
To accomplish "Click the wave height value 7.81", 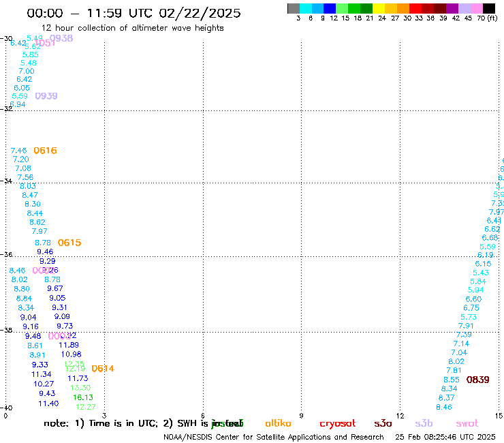I will tap(454, 371).
